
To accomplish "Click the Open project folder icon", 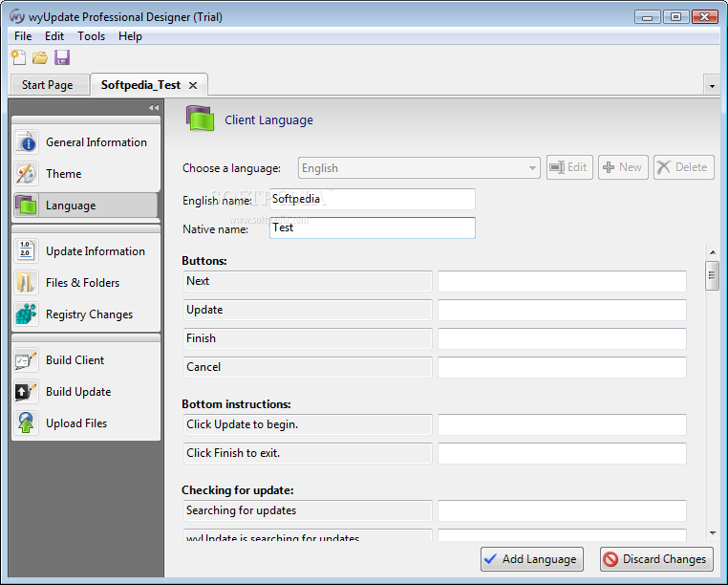I will (40, 57).
